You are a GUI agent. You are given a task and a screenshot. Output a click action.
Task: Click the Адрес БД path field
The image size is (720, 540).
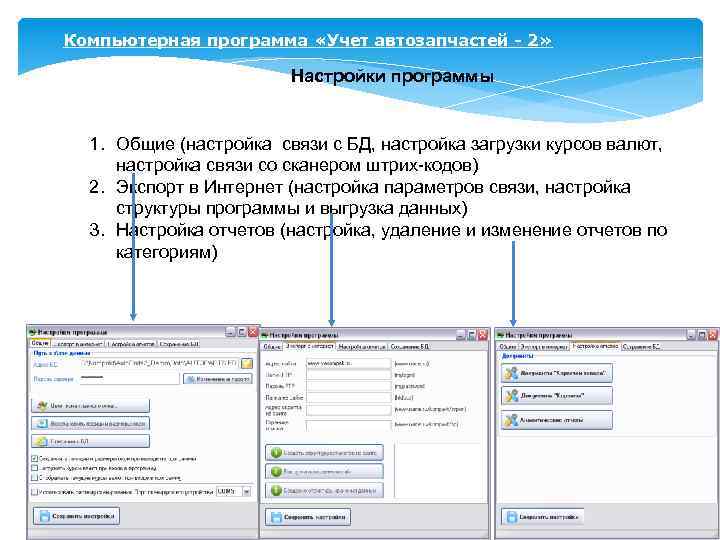[x=160, y=364]
